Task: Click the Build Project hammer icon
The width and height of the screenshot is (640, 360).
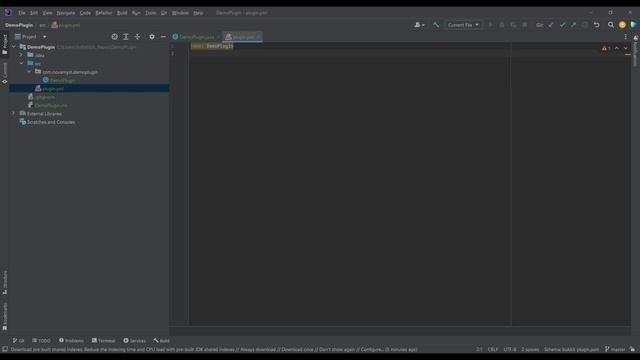Action: click(x=436, y=25)
